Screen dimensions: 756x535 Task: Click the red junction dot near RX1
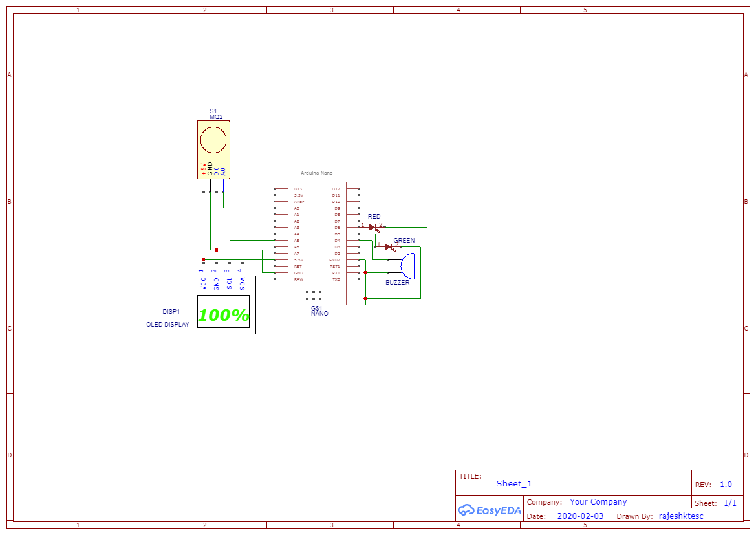365,272
